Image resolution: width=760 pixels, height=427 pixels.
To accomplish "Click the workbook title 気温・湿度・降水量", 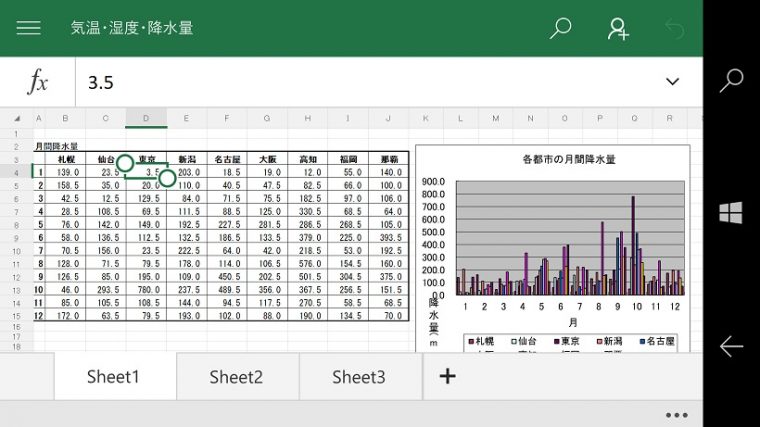I will tap(132, 28).
